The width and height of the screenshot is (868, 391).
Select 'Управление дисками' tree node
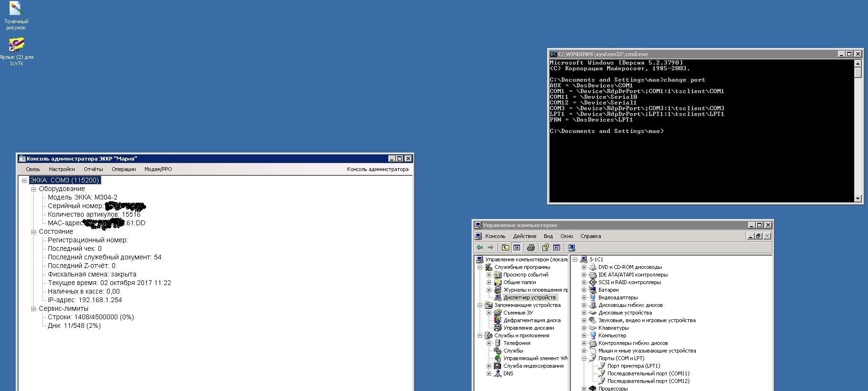point(528,328)
